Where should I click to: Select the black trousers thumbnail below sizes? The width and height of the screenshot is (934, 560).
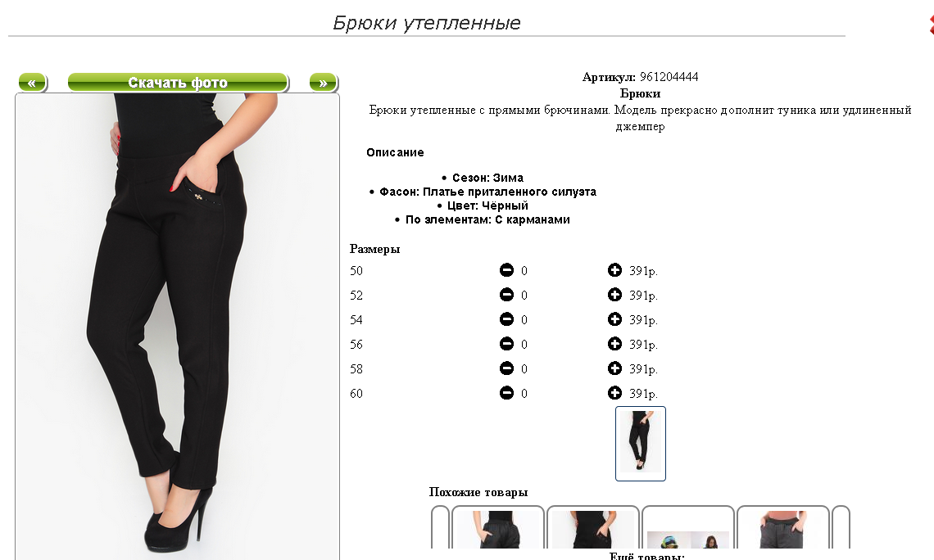tap(641, 444)
